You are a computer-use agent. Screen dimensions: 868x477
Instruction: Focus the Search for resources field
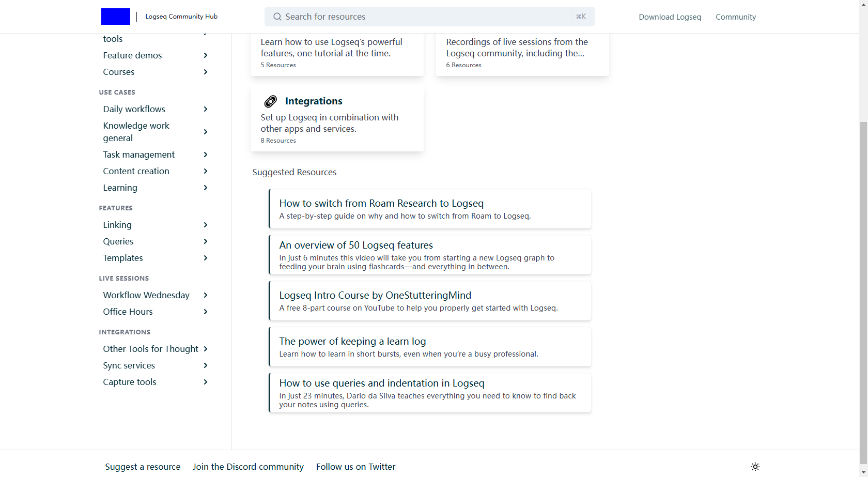tap(424, 17)
